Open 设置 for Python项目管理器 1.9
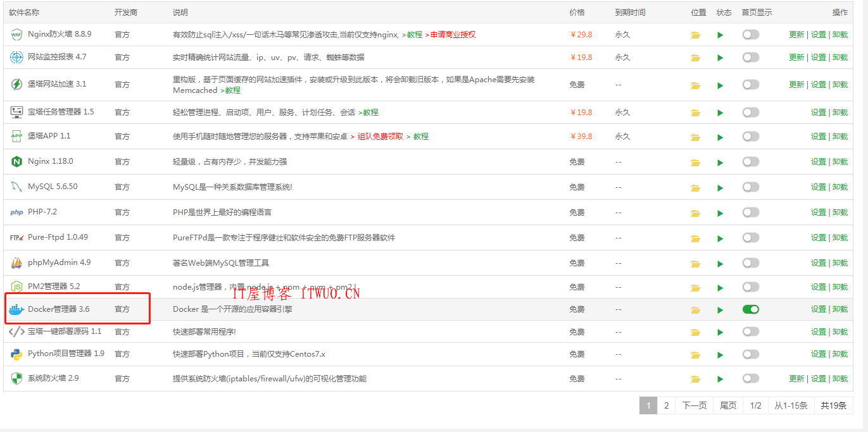This screenshot has height=432, width=868. [x=819, y=354]
